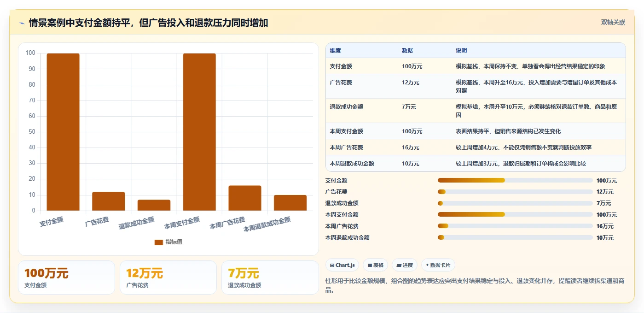
Task: Click the paragraph starting 柱形用于比较金额规模
Action: click(475, 285)
